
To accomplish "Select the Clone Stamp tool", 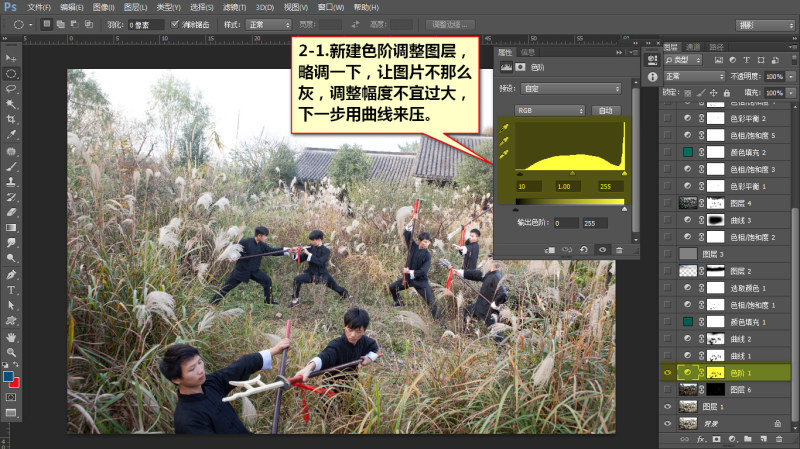I will tap(11, 182).
